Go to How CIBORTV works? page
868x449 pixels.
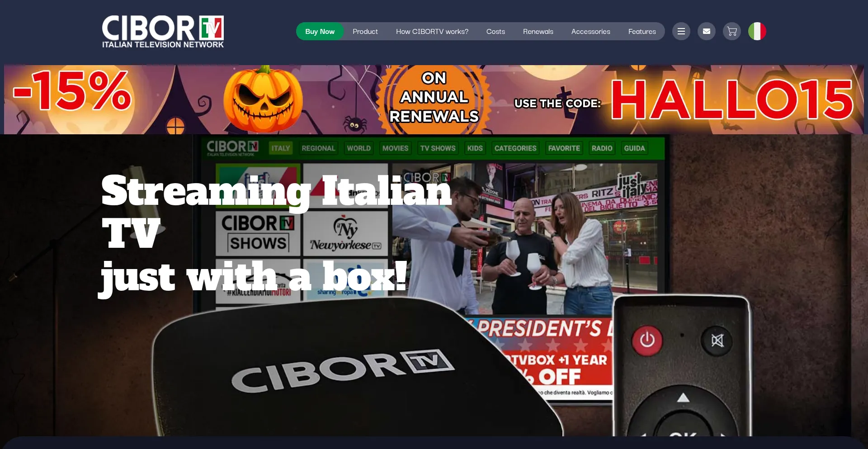432,31
